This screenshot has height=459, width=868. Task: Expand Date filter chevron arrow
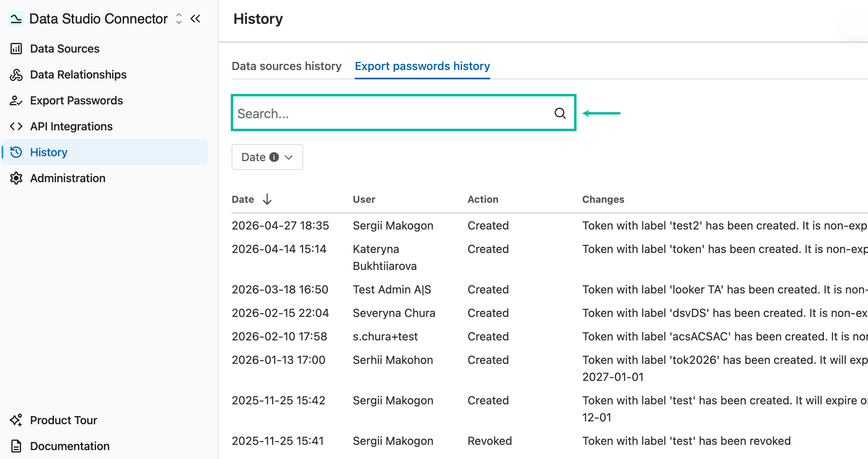pyautogui.click(x=289, y=157)
